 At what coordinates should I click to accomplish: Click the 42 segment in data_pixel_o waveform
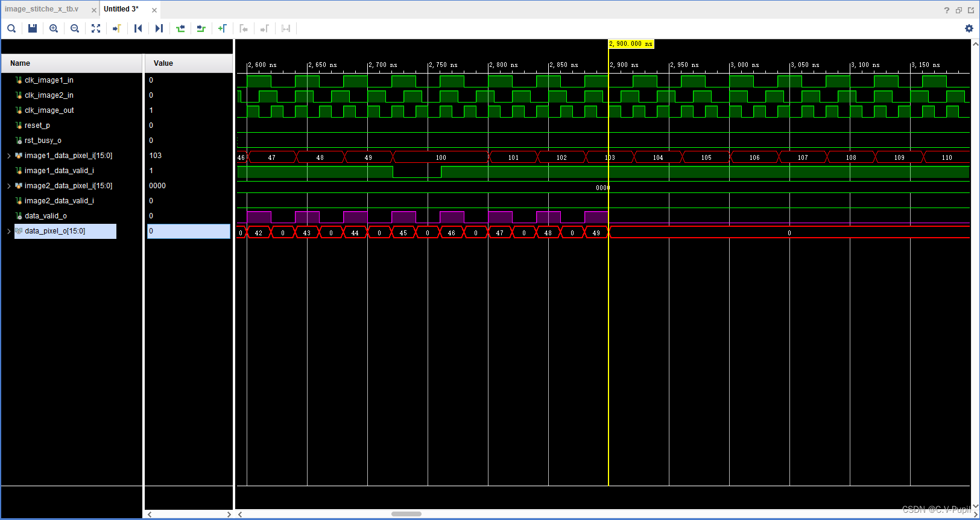tap(259, 233)
